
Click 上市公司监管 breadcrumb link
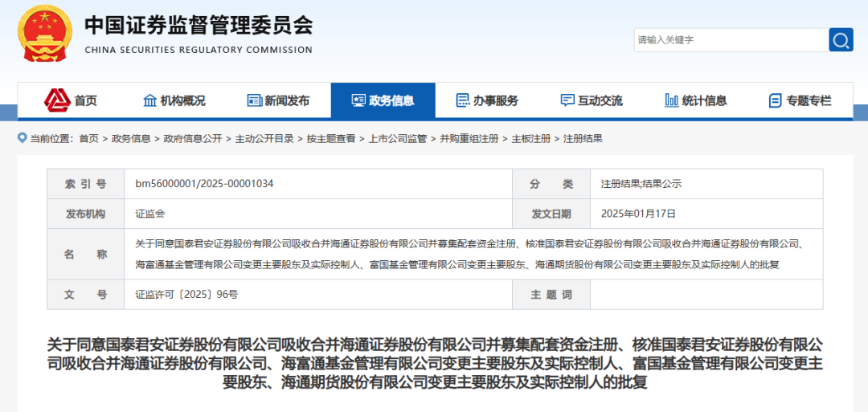click(x=398, y=139)
